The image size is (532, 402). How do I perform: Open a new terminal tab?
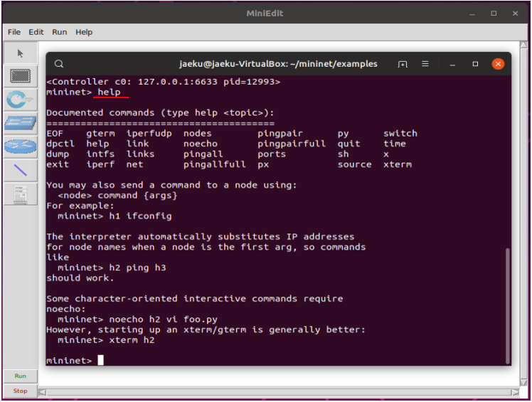click(403, 64)
